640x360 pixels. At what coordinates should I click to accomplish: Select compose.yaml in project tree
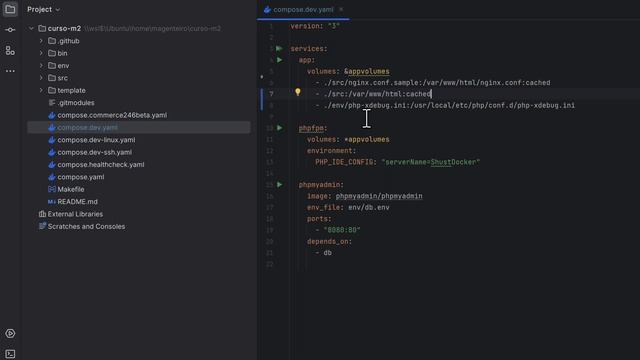click(x=80, y=177)
